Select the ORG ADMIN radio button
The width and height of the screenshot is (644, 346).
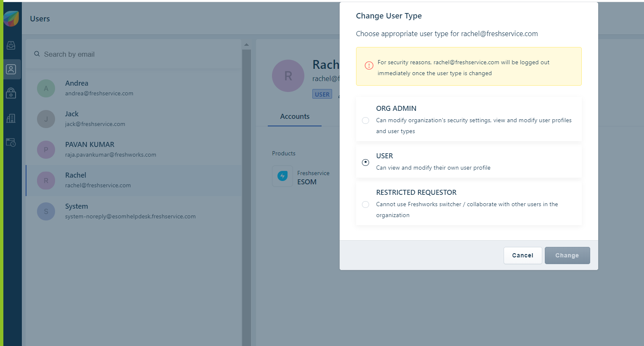[366, 121]
